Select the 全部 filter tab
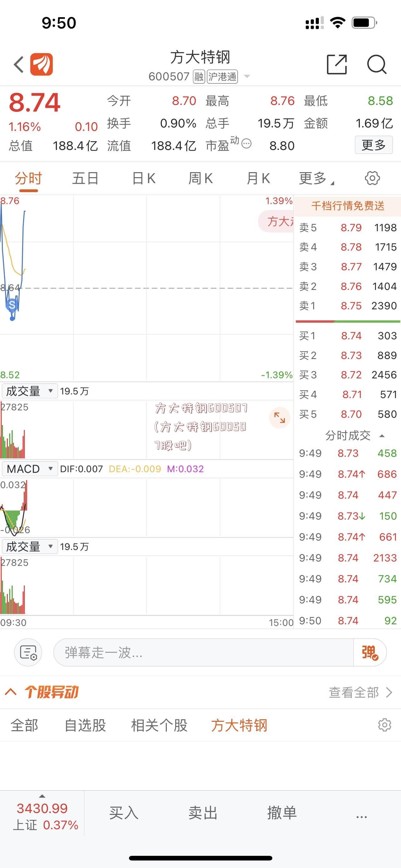The width and height of the screenshot is (401, 868). coord(24,725)
